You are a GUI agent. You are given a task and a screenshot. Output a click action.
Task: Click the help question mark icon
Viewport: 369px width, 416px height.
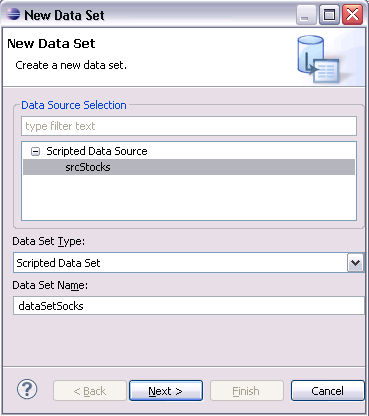click(27, 389)
